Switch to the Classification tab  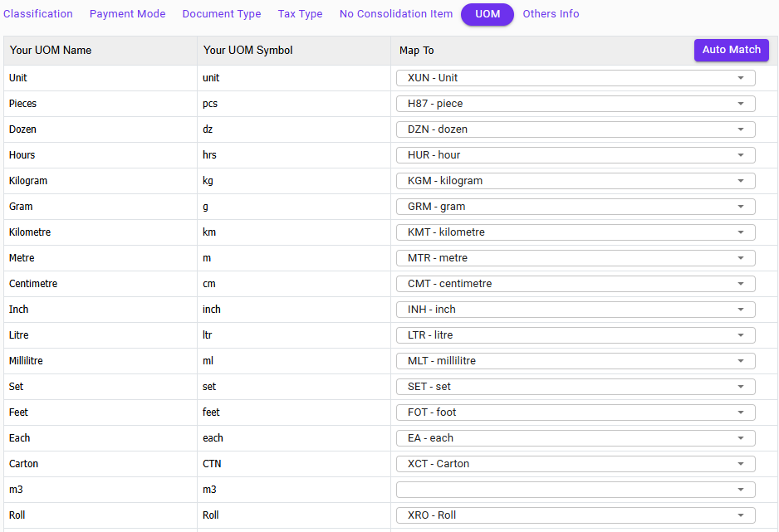tap(38, 14)
